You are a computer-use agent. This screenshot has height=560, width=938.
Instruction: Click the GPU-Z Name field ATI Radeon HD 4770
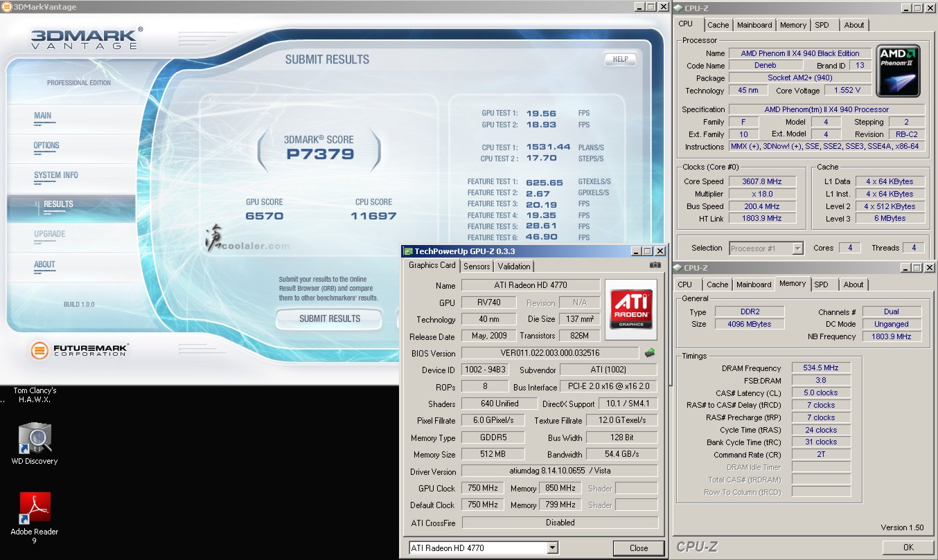tap(531, 285)
